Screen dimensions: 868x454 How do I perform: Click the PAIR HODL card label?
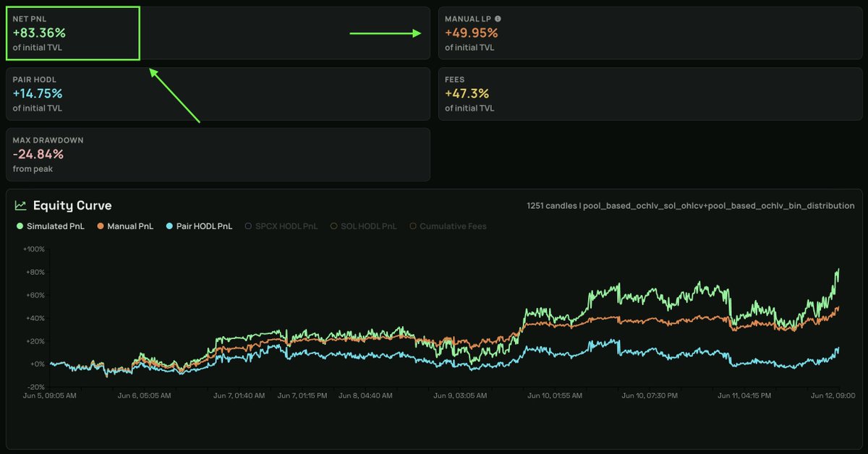coord(34,80)
